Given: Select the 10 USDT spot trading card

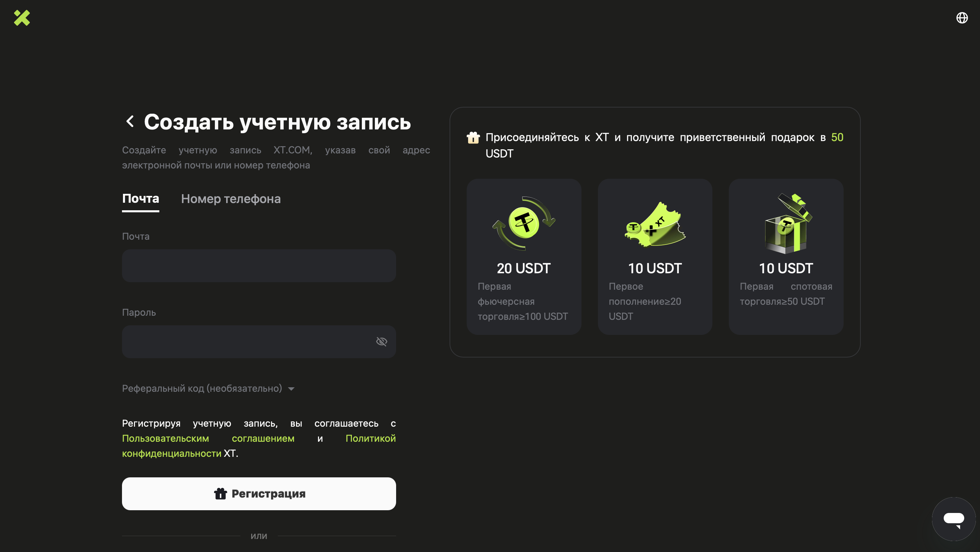Looking at the screenshot, I should point(786,268).
